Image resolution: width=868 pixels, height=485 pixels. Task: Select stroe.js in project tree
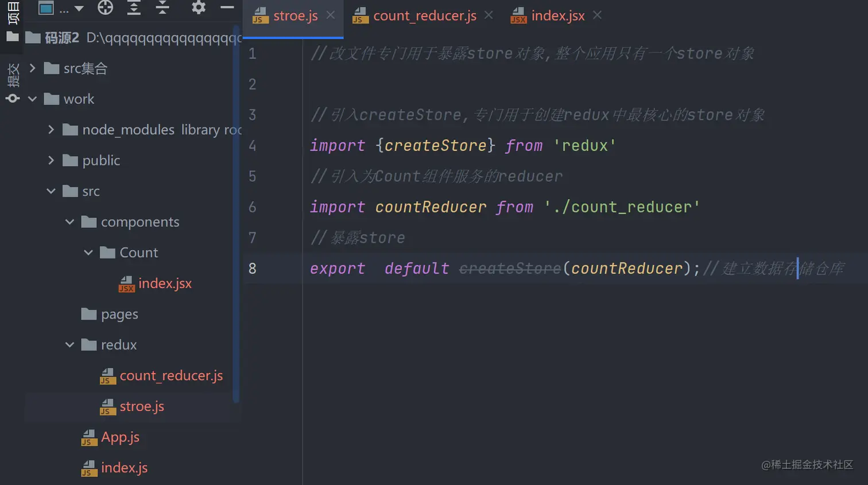coord(142,406)
